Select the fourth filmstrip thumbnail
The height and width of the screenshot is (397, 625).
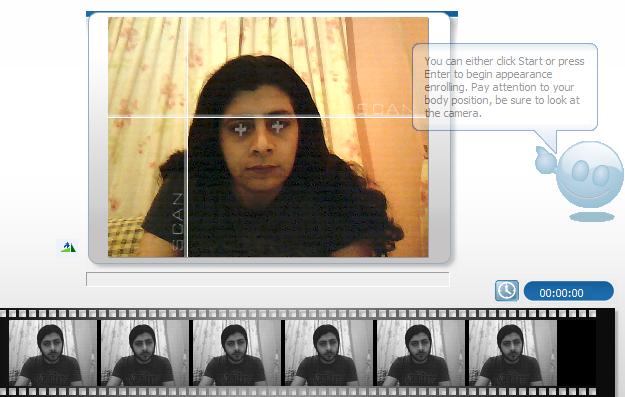click(329, 353)
